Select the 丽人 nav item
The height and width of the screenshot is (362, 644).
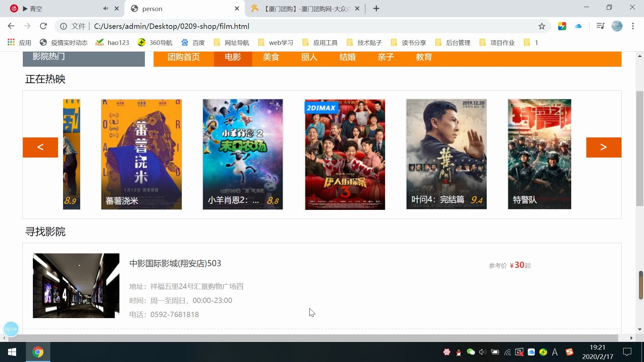pos(309,57)
